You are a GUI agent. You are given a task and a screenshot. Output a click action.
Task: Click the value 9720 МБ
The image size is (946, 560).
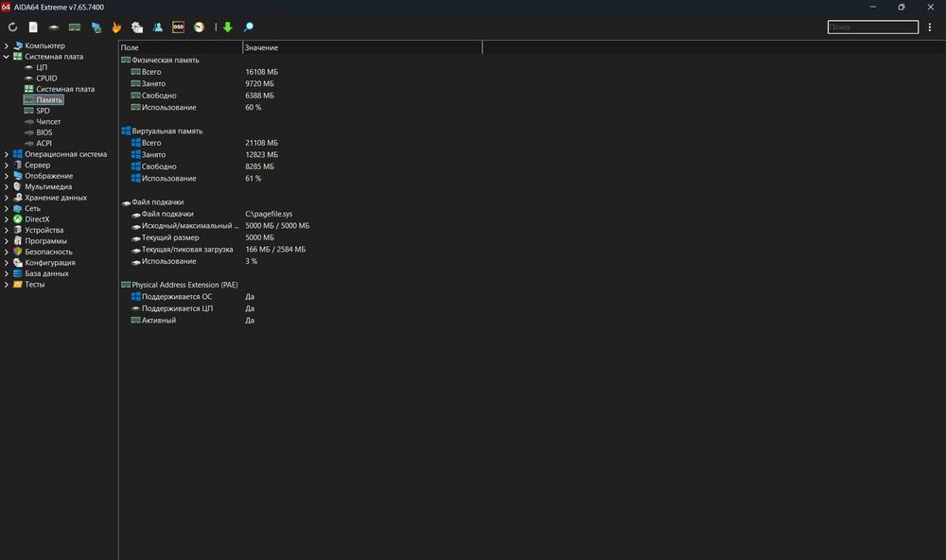[259, 84]
